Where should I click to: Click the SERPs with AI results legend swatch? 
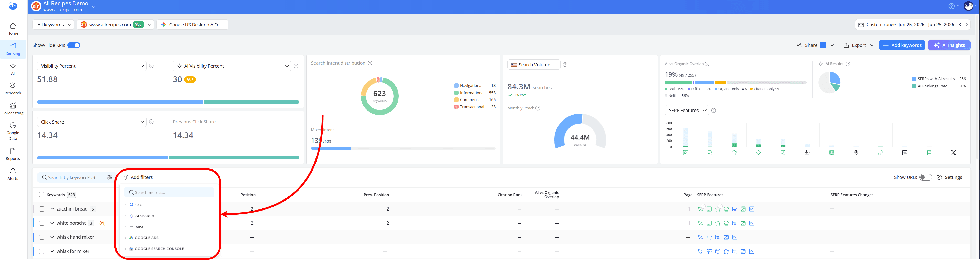pos(914,79)
